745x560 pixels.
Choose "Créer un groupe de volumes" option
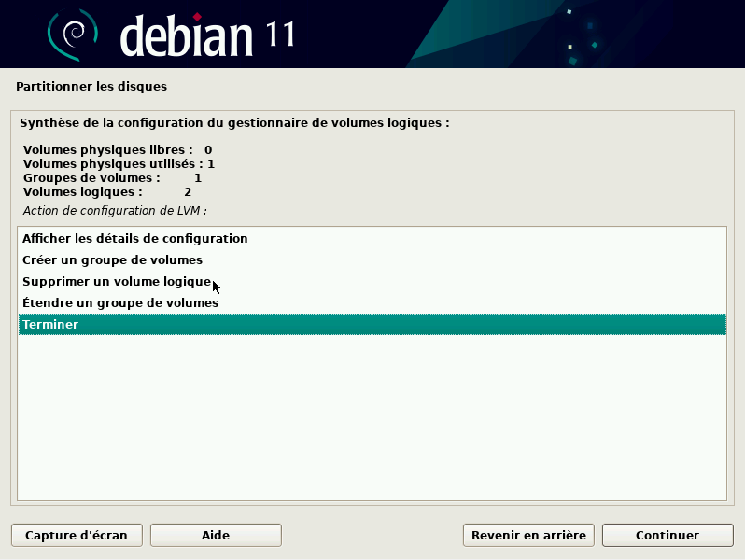click(112, 259)
